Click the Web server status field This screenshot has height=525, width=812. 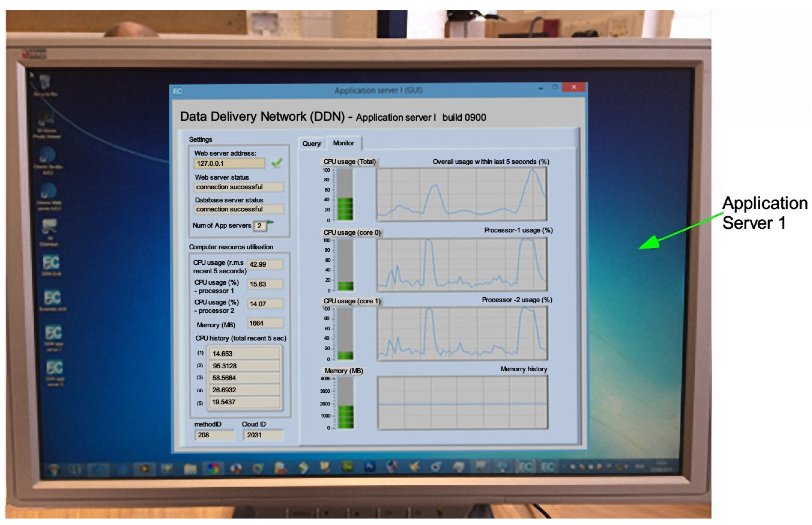[238, 187]
